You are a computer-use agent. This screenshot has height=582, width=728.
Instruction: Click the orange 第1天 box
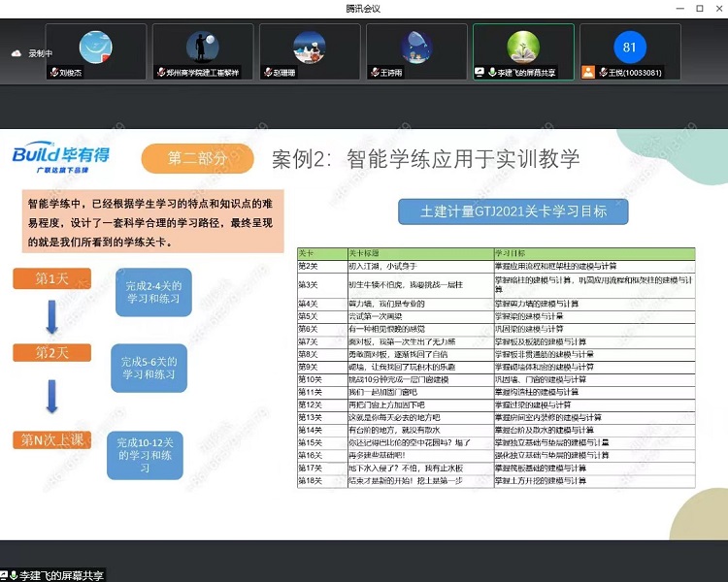point(51,279)
